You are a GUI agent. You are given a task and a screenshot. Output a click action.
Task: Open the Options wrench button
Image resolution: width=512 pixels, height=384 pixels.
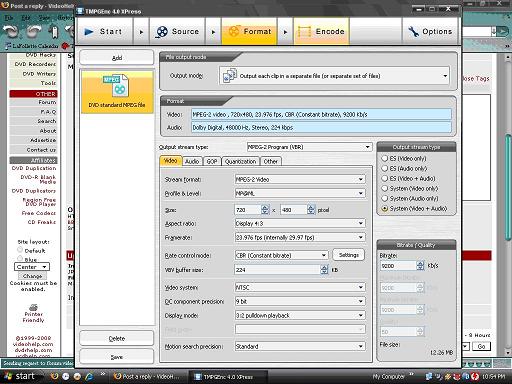[430, 31]
